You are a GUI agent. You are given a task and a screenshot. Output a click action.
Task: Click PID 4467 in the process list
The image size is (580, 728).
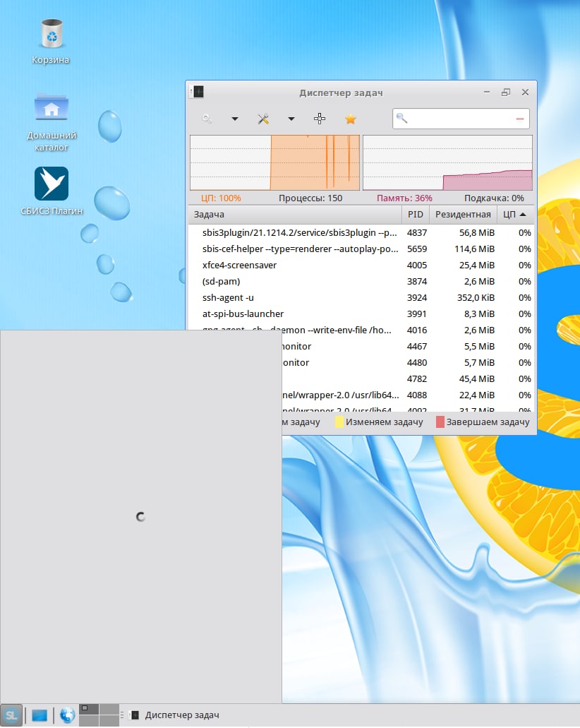(417, 347)
